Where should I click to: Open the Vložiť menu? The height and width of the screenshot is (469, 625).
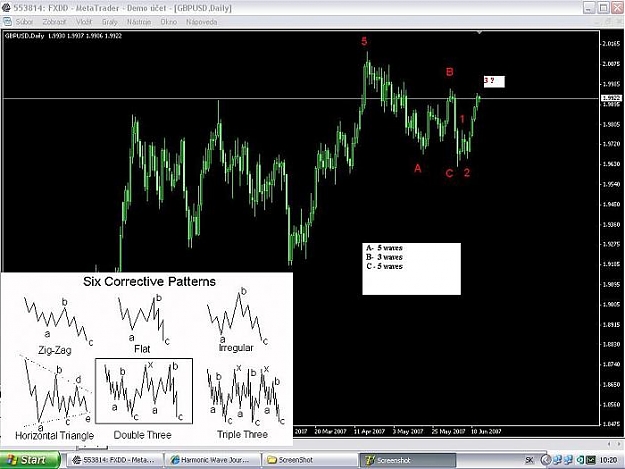tap(84, 22)
